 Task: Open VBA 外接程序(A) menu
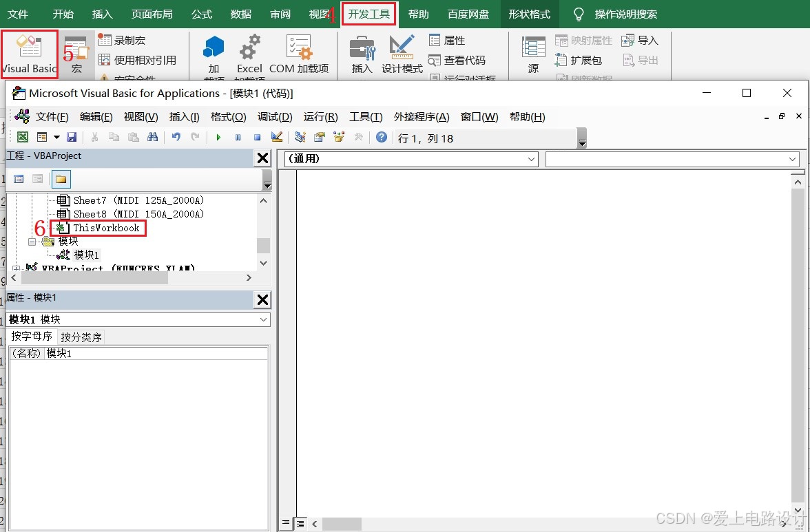tap(422, 117)
